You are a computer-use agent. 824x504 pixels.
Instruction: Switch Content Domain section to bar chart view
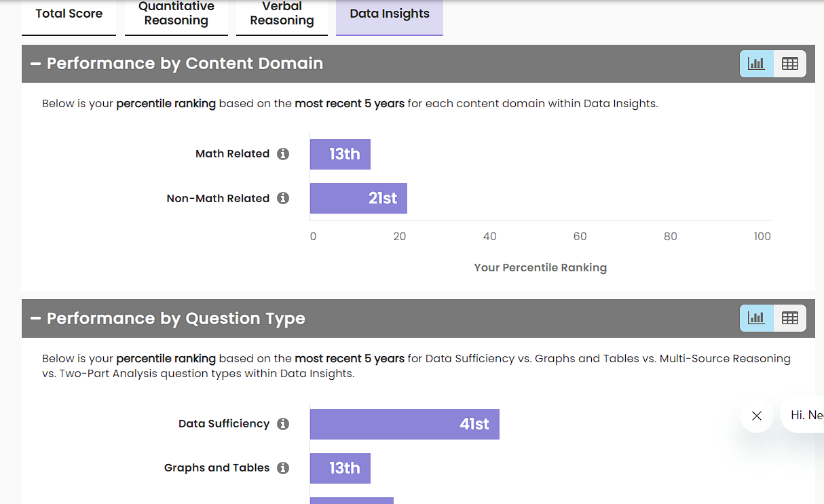(x=756, y=64)
